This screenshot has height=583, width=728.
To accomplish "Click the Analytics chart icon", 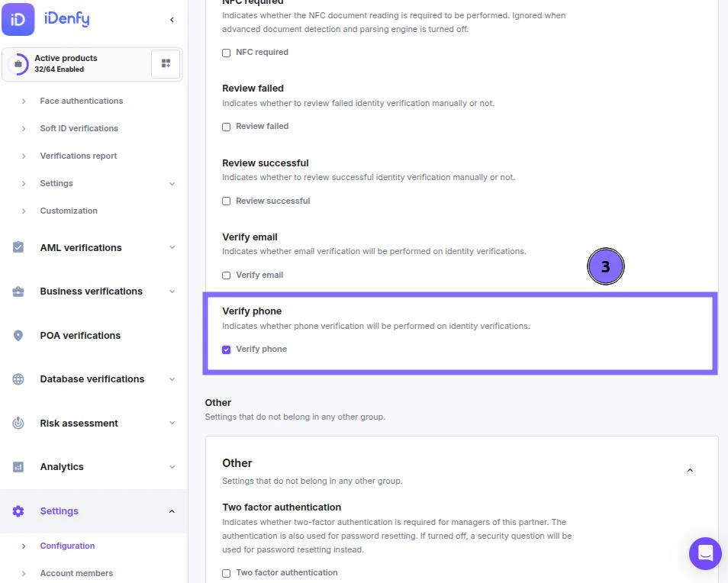I will point(18,466).
